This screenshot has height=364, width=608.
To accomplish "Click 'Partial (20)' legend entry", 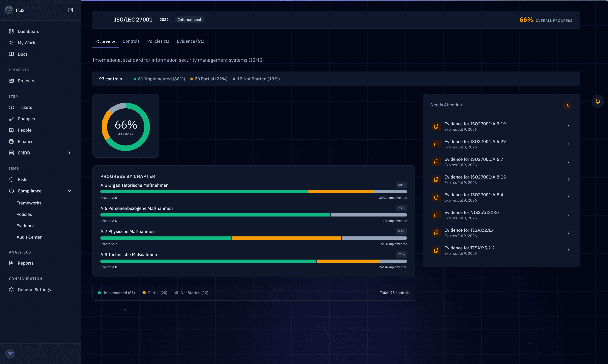I will tap(155, 293).
